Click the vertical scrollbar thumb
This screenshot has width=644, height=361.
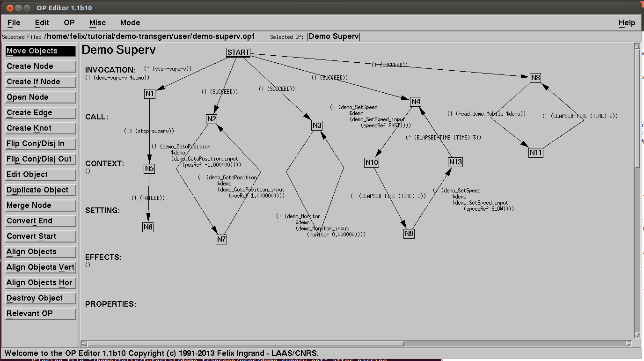click(x=637, y=108)
